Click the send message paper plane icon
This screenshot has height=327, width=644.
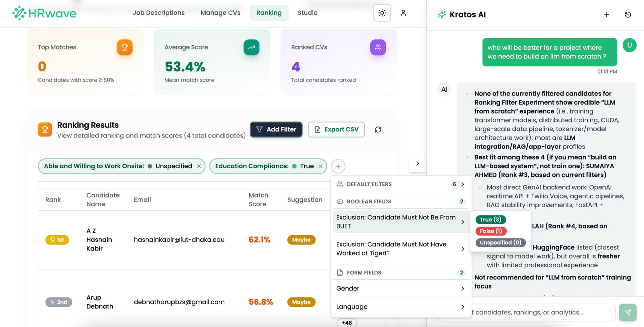click(x=628, y=312)
